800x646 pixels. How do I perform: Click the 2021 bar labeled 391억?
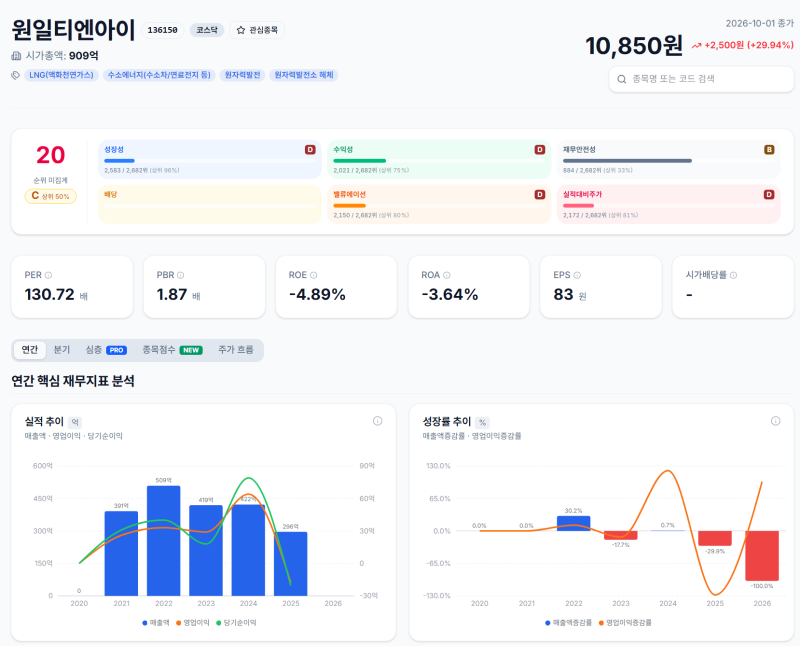pyautogui.click(x=121, y=553)
